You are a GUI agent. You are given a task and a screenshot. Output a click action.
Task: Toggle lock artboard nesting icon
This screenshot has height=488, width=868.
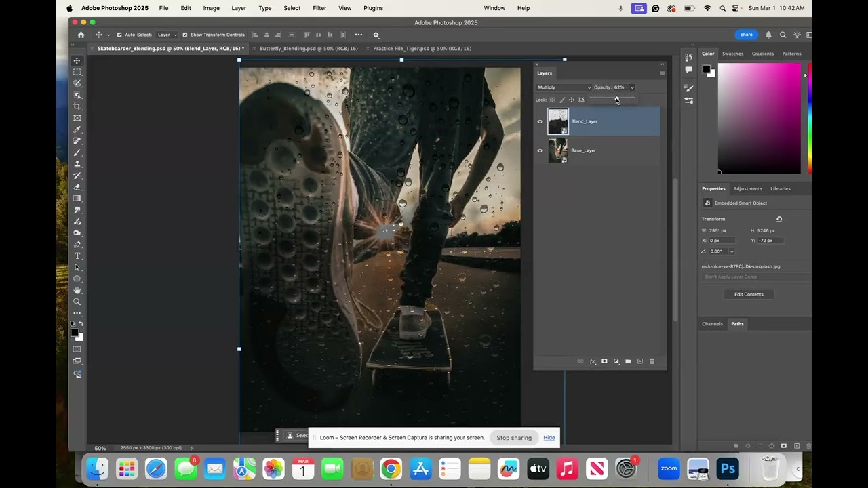point(581,100)
